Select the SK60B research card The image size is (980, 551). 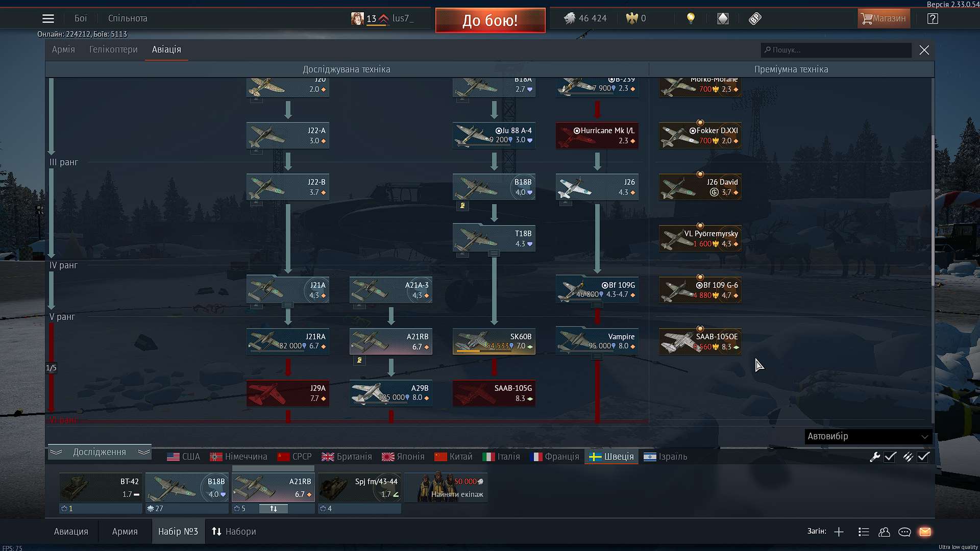click(494, 341)
